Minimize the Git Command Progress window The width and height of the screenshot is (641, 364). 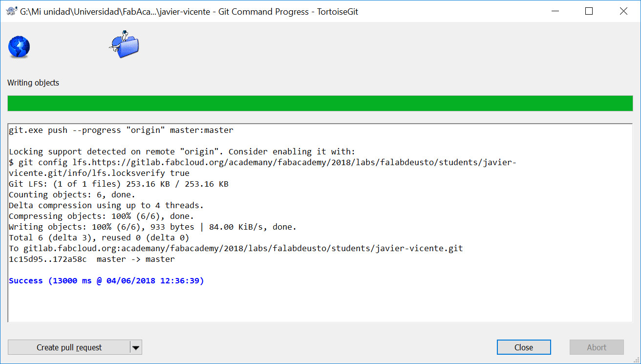point(555,11)
